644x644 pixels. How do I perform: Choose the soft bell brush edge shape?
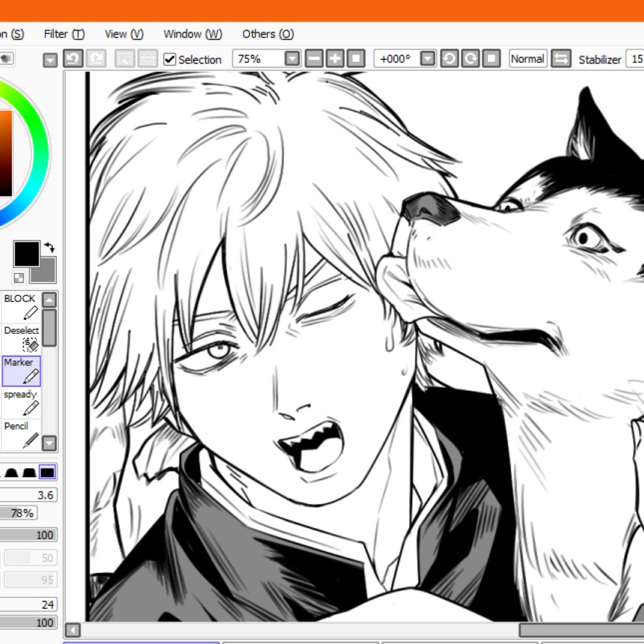[x=11, y=472]
